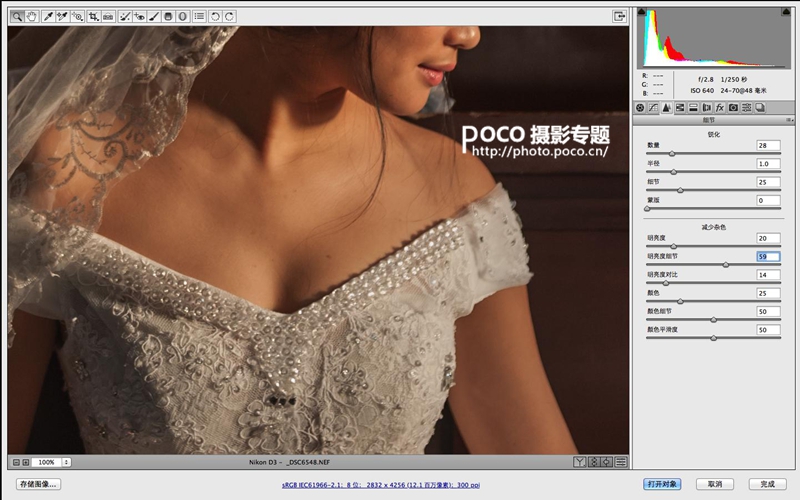Select the Color Sampler tool

coord(62,16)
